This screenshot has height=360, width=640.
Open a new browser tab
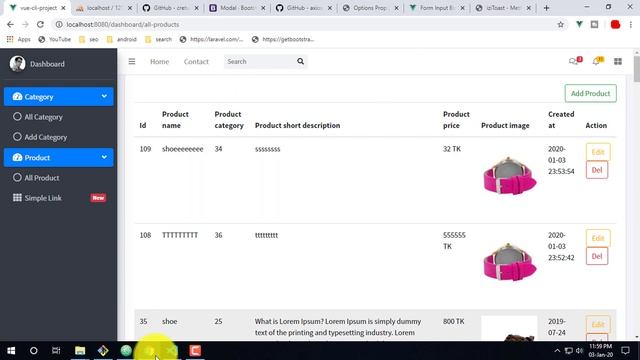547,8
